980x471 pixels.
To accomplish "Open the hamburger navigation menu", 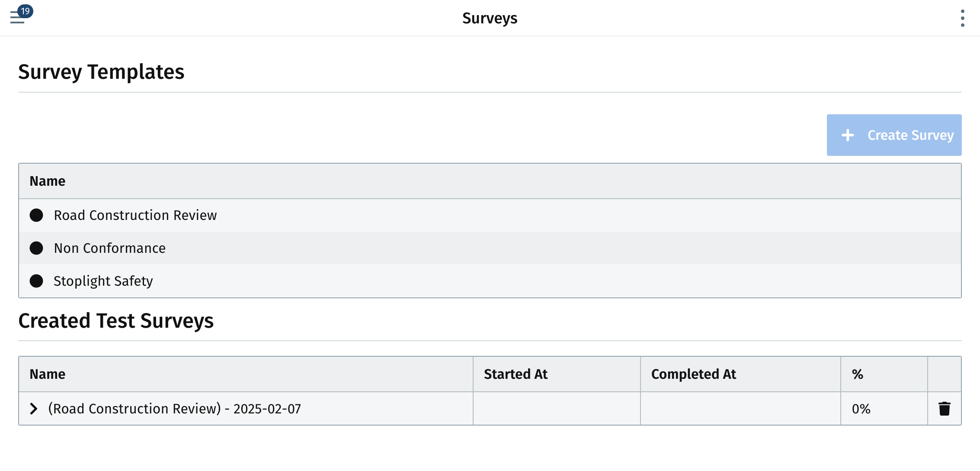I will [x=16, y=19].
